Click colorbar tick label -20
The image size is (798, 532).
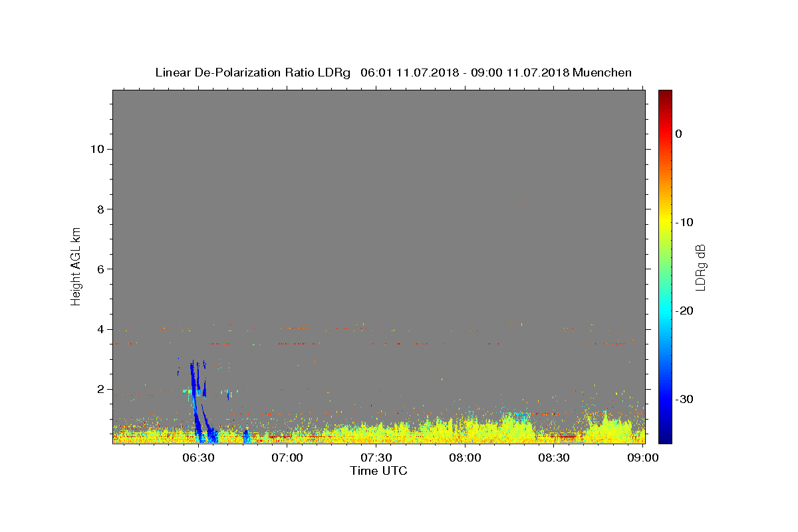(685, 311)
